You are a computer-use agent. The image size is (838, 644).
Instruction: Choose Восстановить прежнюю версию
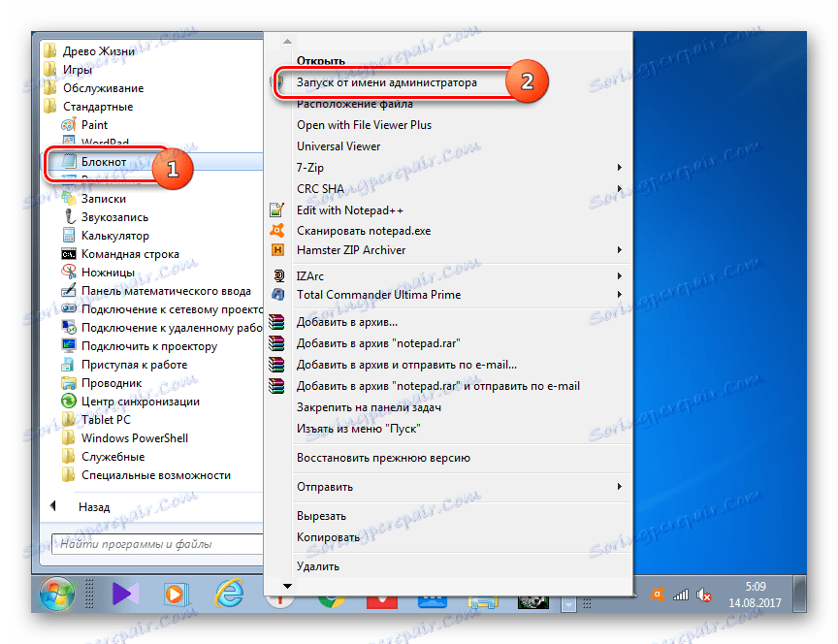point(383,458)
